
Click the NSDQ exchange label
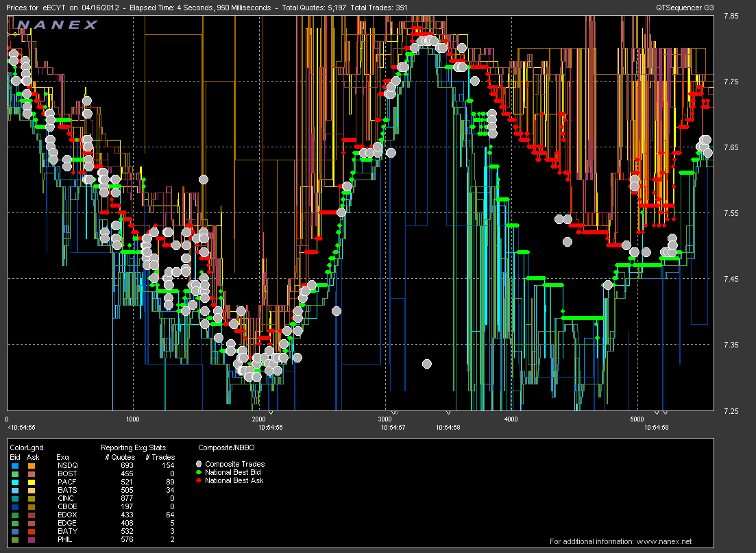click(x=67, y=466)
